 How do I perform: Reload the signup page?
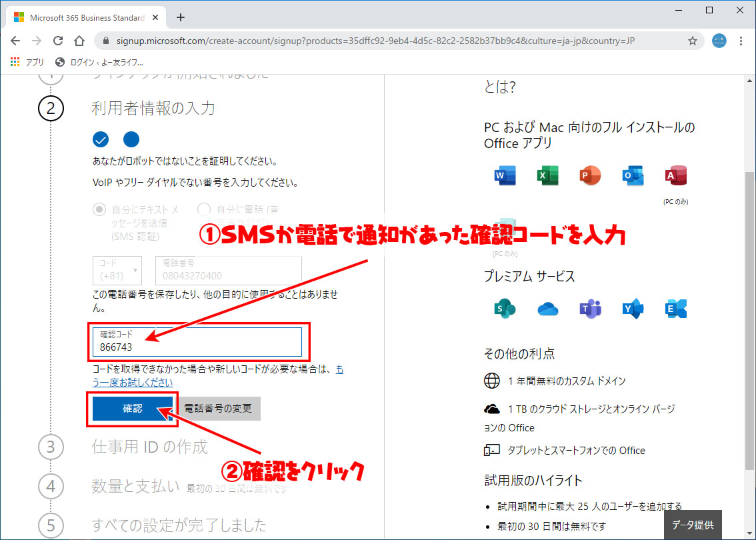[x=58, y=41]
